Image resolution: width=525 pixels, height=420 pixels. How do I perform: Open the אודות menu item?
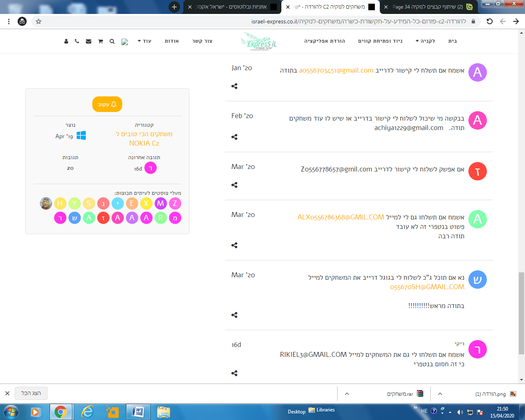click(172, 41)
